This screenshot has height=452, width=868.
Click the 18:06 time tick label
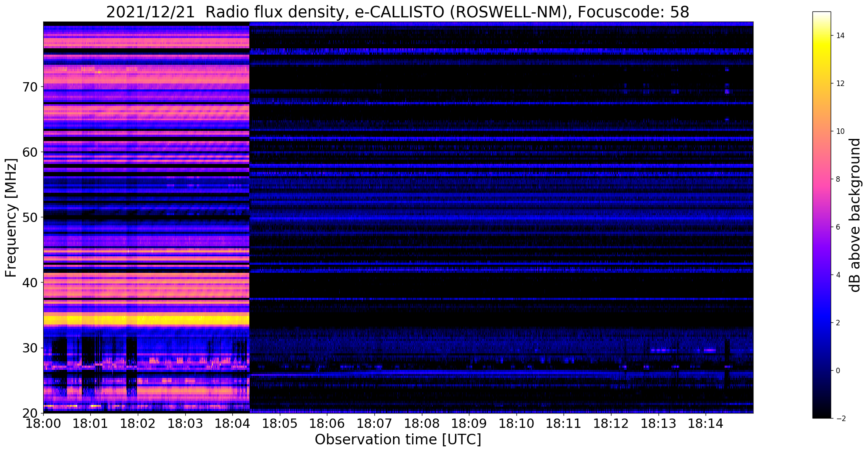pyautogui.click(x=327, y=423)
